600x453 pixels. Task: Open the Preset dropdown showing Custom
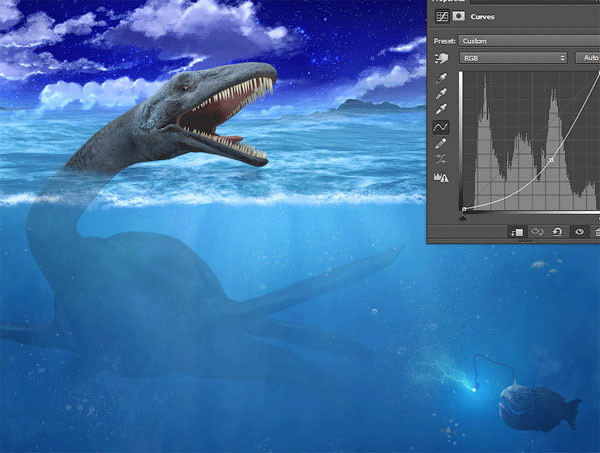[x=529, y=41]
